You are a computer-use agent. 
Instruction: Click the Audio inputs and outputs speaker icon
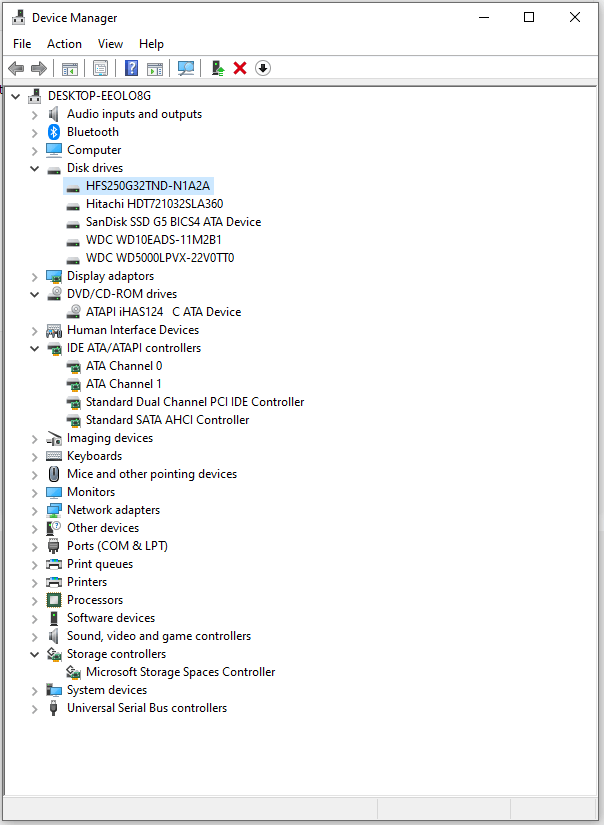pyautogui.click(x=54, y=114)
